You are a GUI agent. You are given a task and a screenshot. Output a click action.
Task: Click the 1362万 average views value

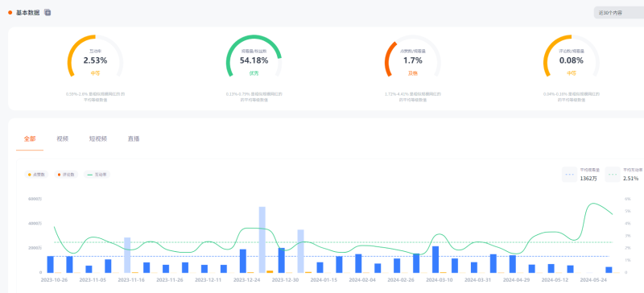coord(588,179)
